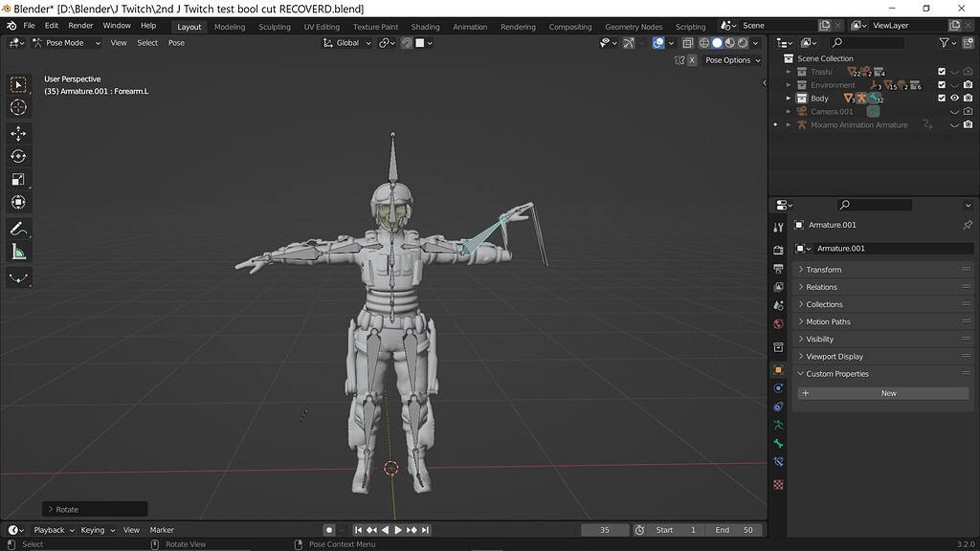
Task: Select the Move tool in the viewport toolbar
Action: click(x=20, y=134)
